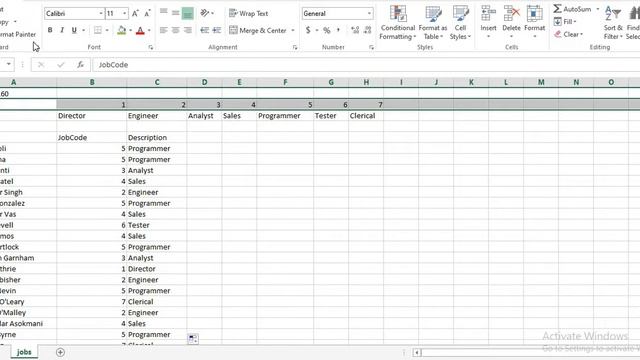The width and height of the screenshot is (640, 360).
Task: Align text right
Action: point(188,30)
